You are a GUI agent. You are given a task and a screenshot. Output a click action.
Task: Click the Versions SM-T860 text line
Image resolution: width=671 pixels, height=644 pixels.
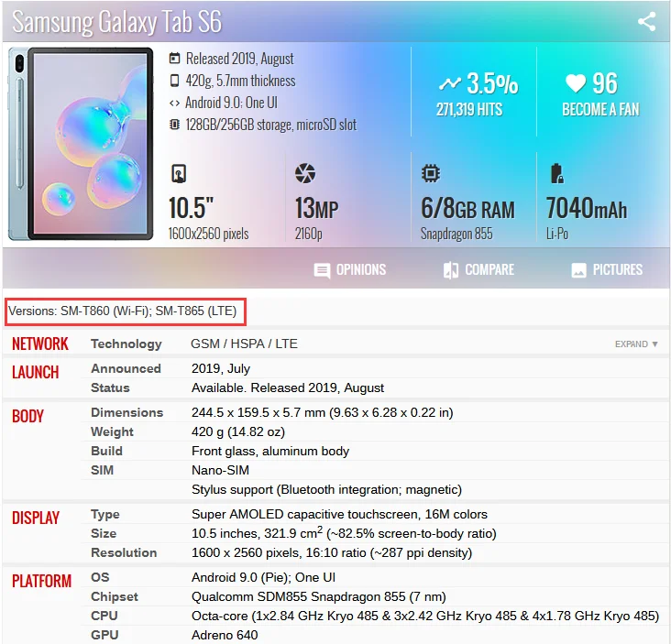123,311
